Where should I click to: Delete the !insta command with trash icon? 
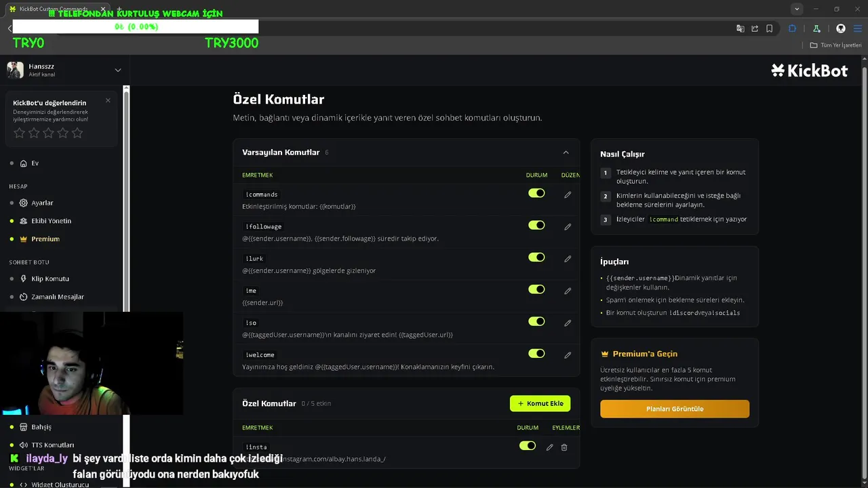point(564,447)
